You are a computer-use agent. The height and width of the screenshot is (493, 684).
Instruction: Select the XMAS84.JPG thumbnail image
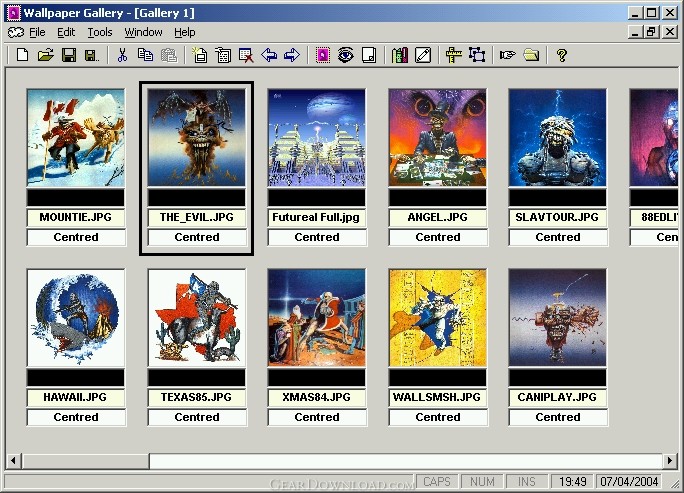(x=317, y=318)
